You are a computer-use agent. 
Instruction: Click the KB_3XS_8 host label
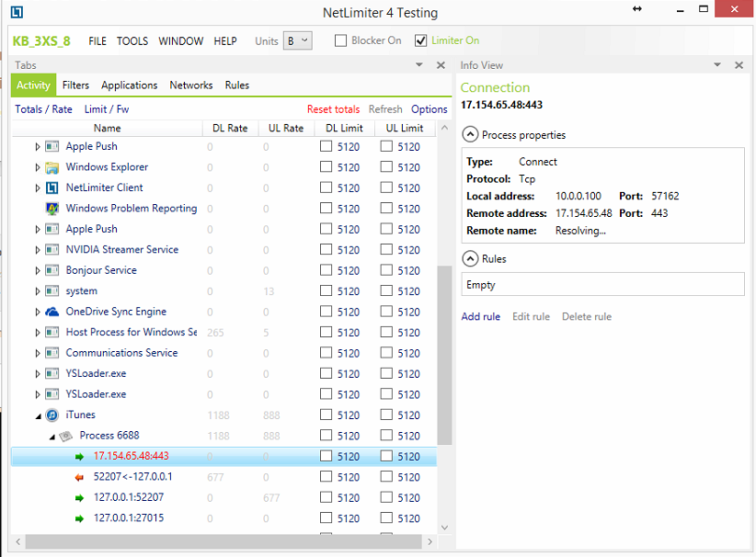tap(41, 41)
